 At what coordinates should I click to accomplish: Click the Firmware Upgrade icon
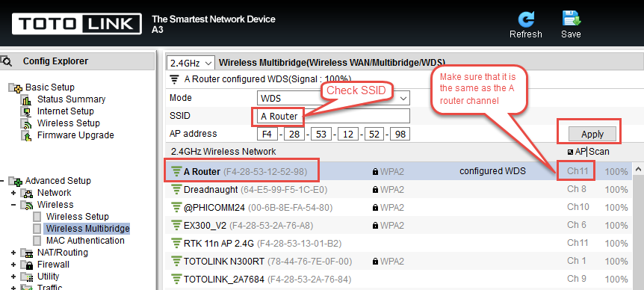click(26, 135)
